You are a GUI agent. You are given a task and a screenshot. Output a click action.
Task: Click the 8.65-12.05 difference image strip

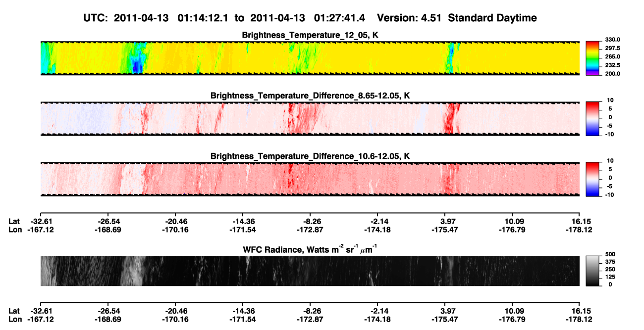tap(310, 119)
